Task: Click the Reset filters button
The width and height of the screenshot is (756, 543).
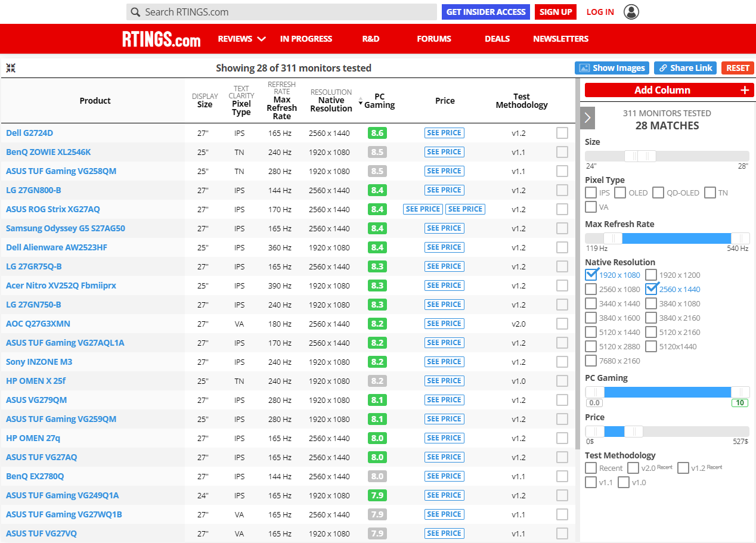Action: point(738,68)
